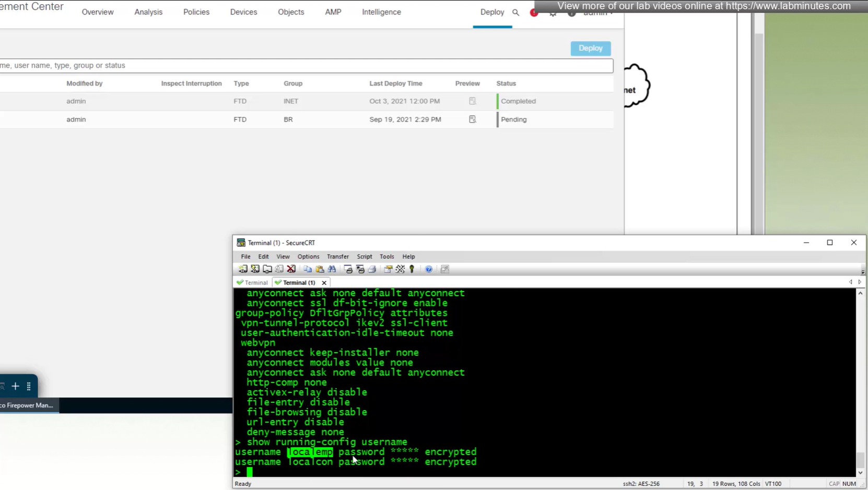The image size is (868, 490).
Task: Click the plus icon on the floating widget
Action: tap(15, 386)
